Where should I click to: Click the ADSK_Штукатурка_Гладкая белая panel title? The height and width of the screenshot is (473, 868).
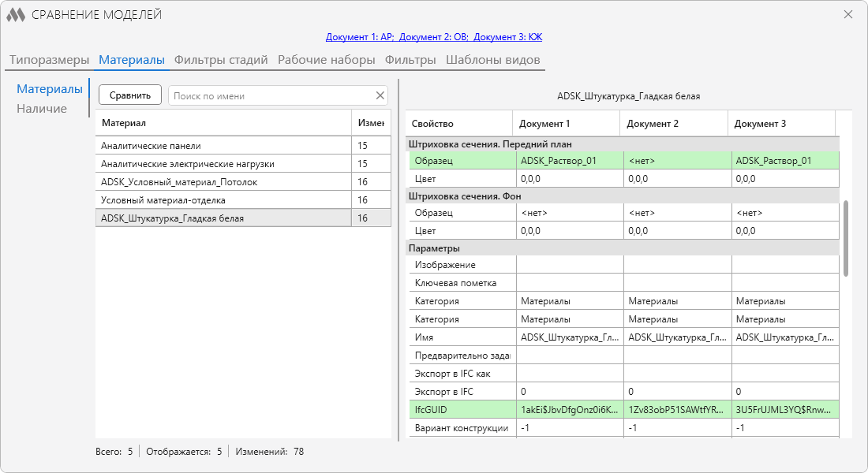coord(628,96)
